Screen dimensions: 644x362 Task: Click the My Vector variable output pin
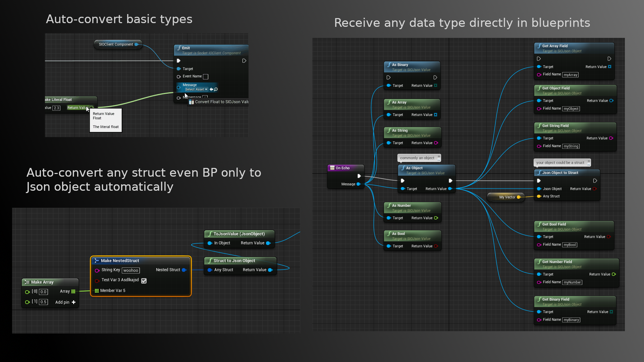519,197
